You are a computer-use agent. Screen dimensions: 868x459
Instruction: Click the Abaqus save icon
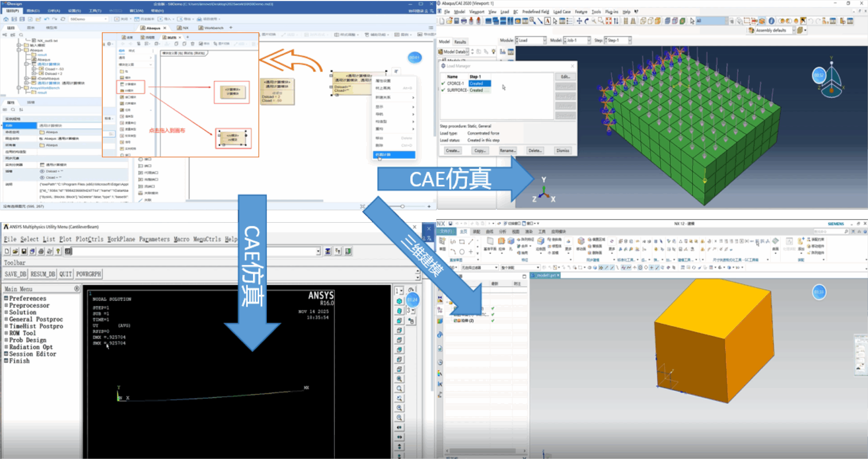pyautogui.click(x=456, y=21)
